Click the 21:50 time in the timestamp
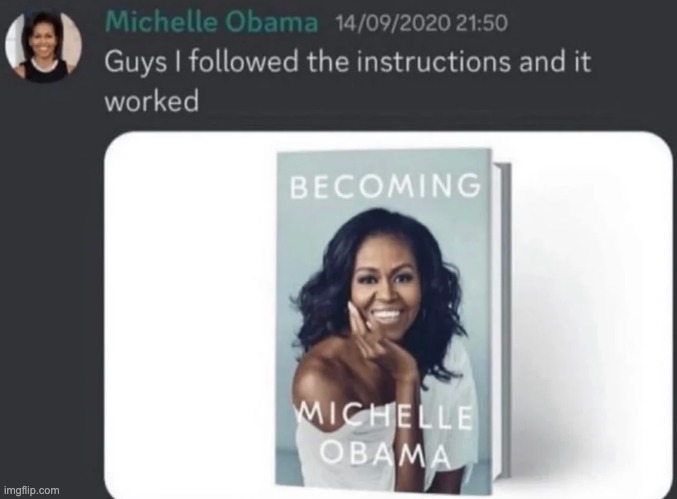Viewport: 677px width, 499px height. click(481, 23)
